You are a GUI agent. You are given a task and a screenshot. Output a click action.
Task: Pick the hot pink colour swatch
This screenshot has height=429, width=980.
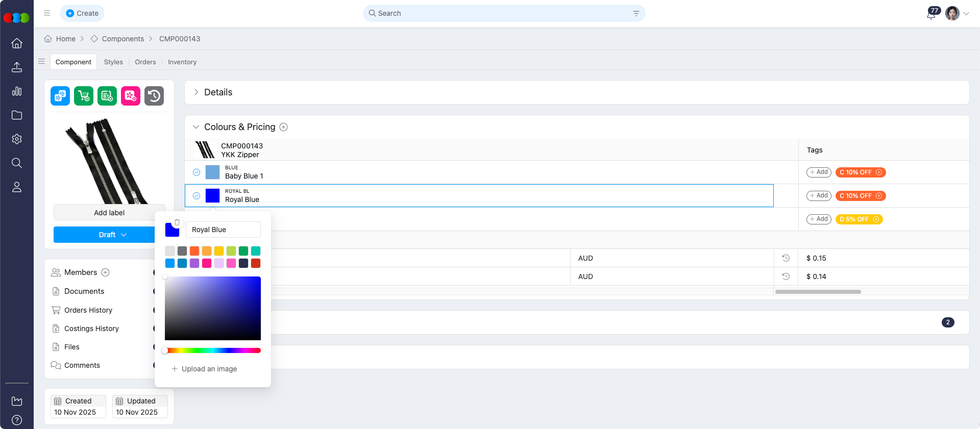point(207,263)
